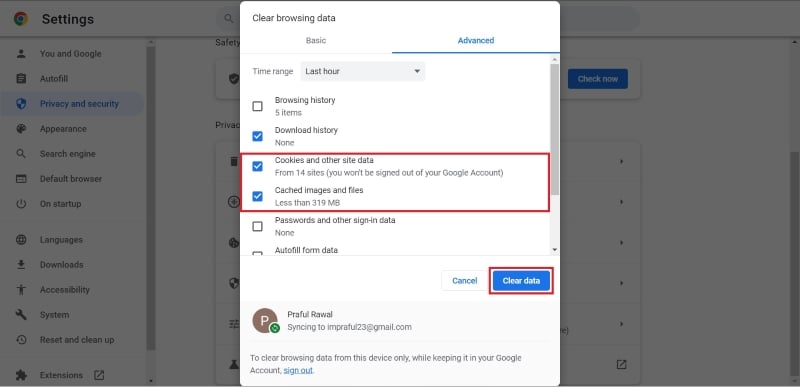Uncheck Cached images and files
The width and height of the screenshot is (800, 387).
[258, 196]
